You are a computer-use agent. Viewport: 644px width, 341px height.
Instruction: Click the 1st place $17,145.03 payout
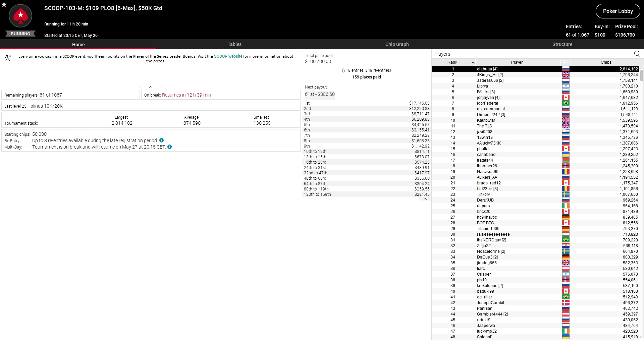[367, 103]
